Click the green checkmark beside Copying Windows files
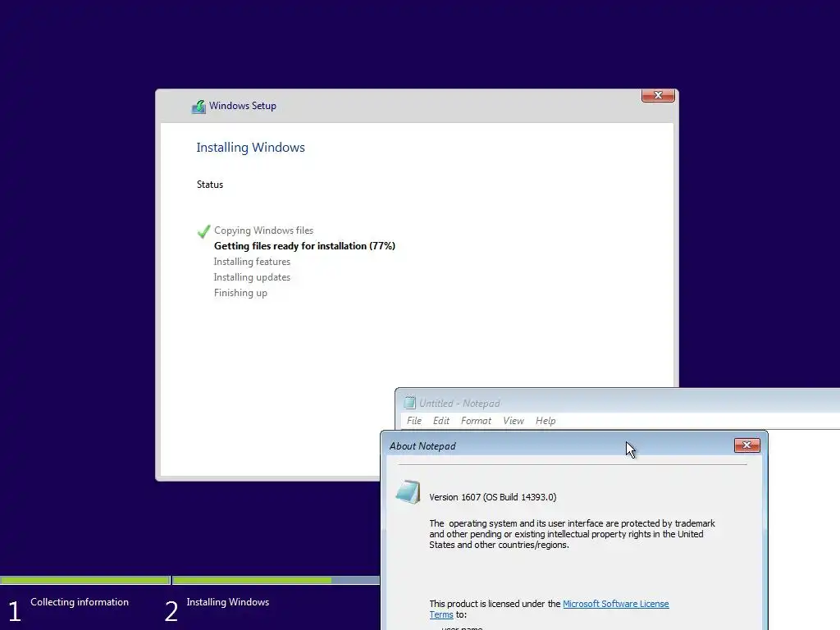The height and width of the screenshot is (630, 840). [203, 231]
